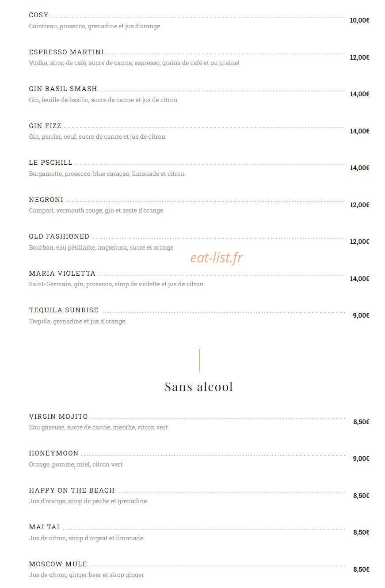The height and width of the screenshot is (588, 385).
Task: Select the GIN FIZZ item
Action: point(45,126)
